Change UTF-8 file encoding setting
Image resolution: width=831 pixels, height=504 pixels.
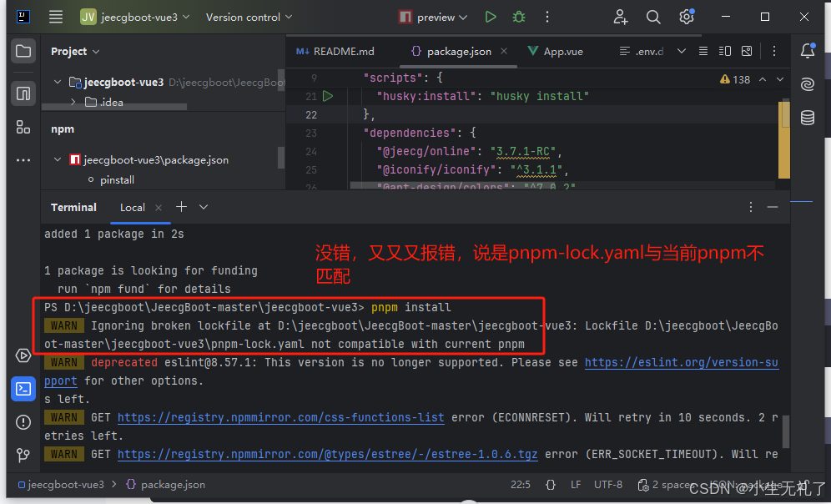pos(608,485)
